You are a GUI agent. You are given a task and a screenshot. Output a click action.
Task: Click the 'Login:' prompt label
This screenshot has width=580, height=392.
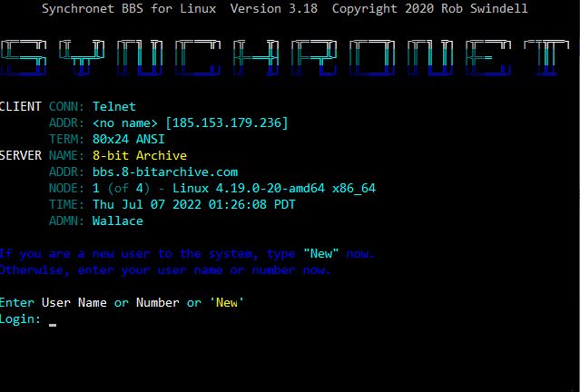20,318
